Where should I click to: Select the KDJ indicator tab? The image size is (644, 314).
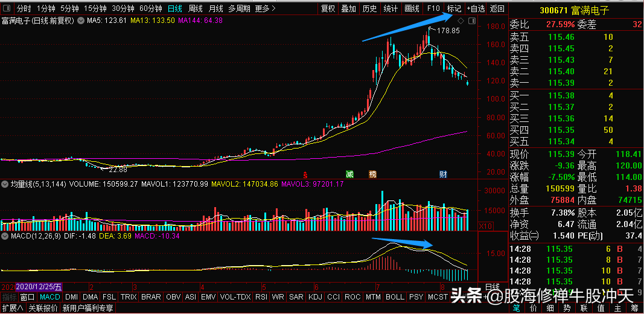(315, 296)
